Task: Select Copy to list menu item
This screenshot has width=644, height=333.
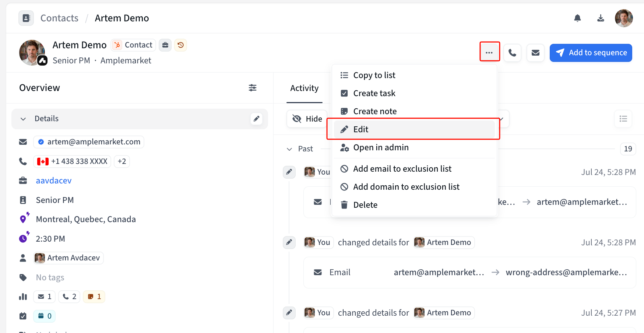Action: click(x=414, y=75)
